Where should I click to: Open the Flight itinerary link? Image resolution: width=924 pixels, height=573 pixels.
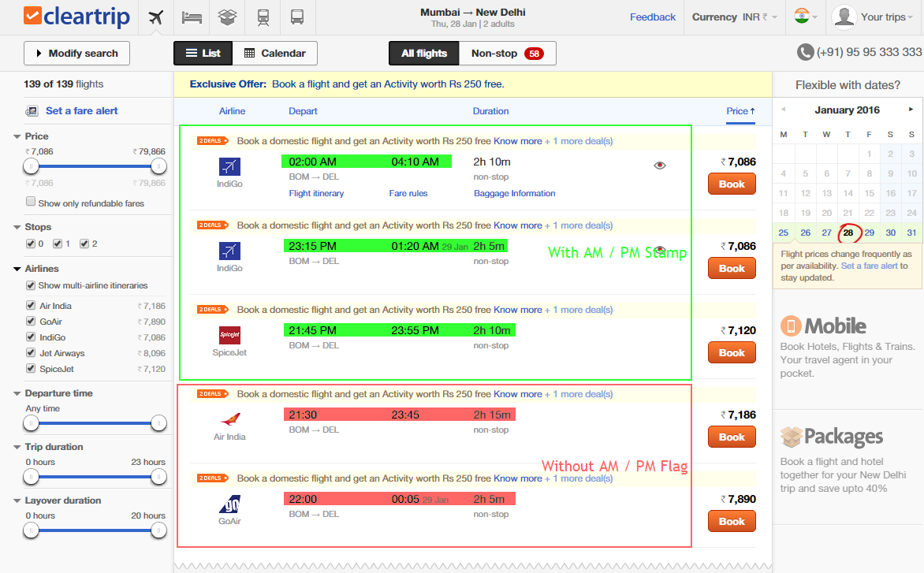tap(316, 193)
